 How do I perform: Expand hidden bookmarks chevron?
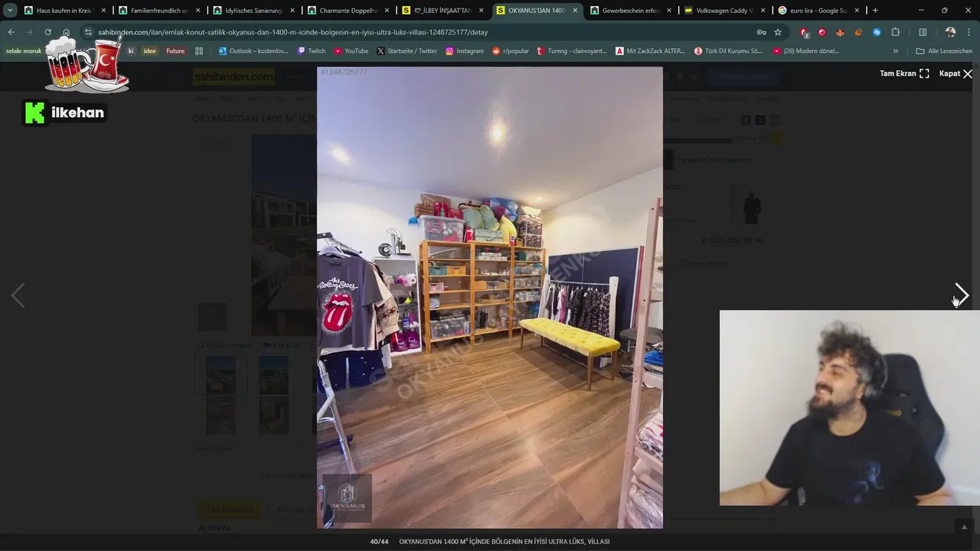(896, 51)
